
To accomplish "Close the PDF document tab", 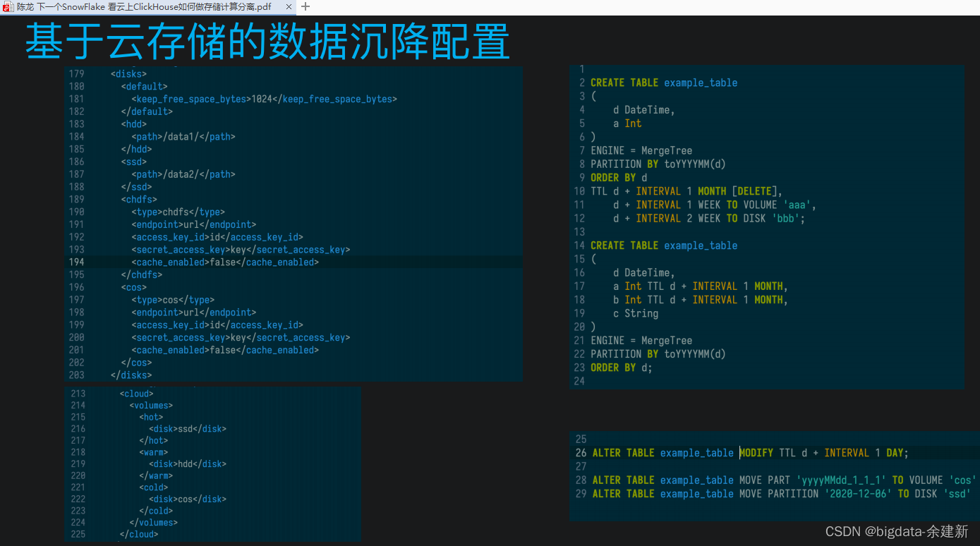I will (290, 6).
